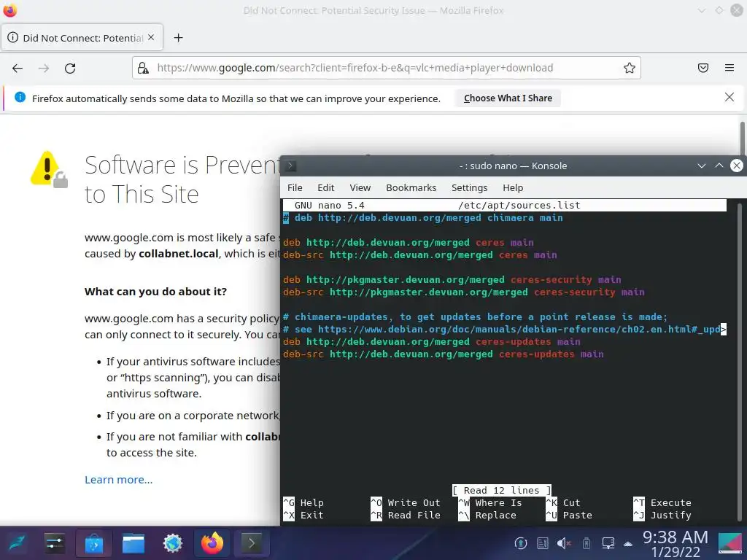Click the commented chimaera deb line
This screenshot has height=560, width=747.
(423, 217)
